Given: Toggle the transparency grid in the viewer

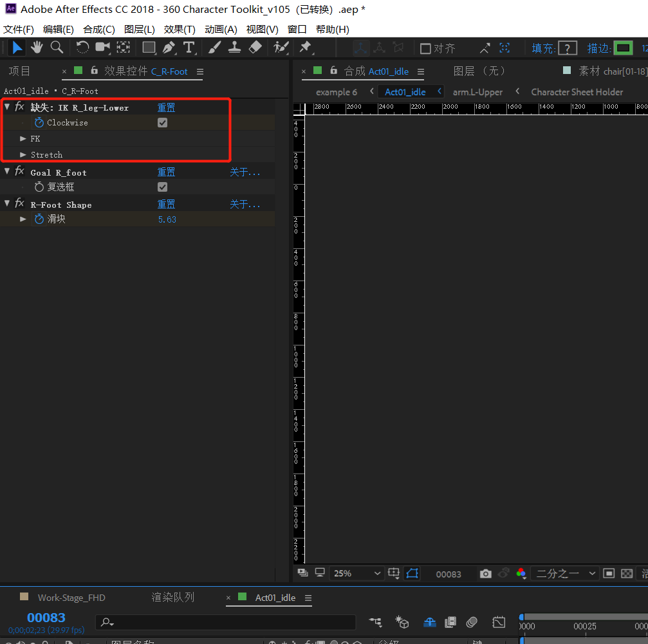Looking at the screenshot, I should click(x=626, y=573).
